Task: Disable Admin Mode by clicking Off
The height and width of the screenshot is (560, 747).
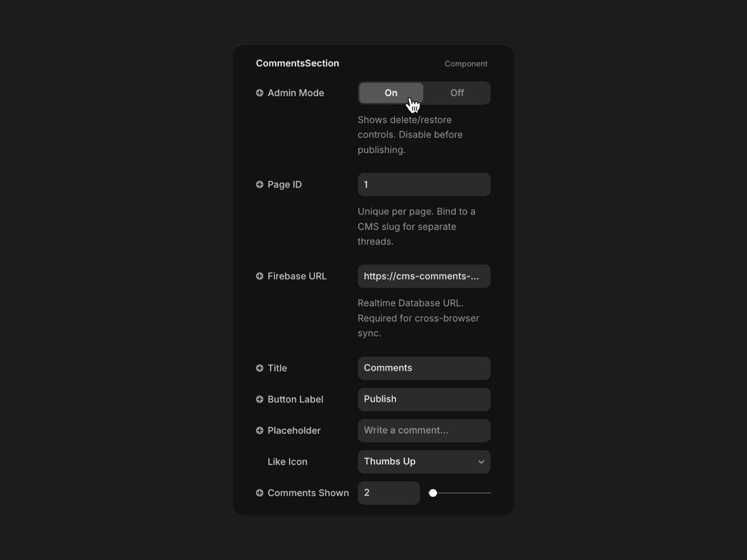Action: tap(456, 93)
